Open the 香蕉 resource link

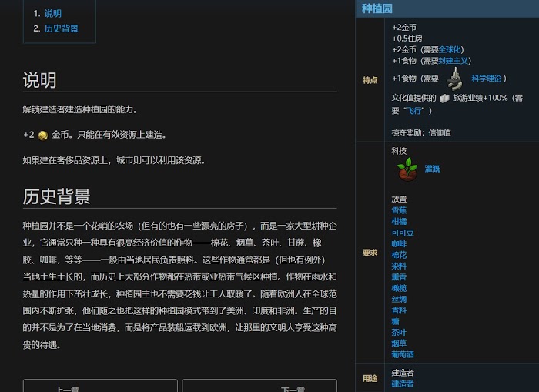coord(399,210)
